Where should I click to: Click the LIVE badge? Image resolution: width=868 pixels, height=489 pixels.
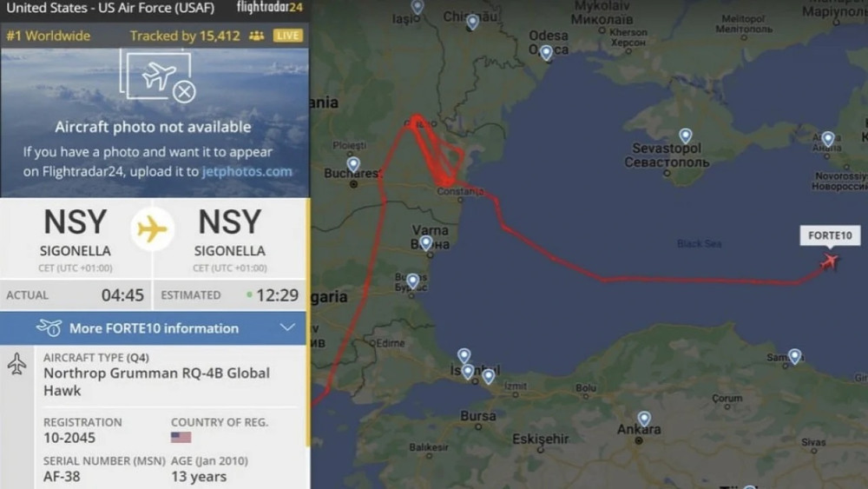(x=288, y=36)
